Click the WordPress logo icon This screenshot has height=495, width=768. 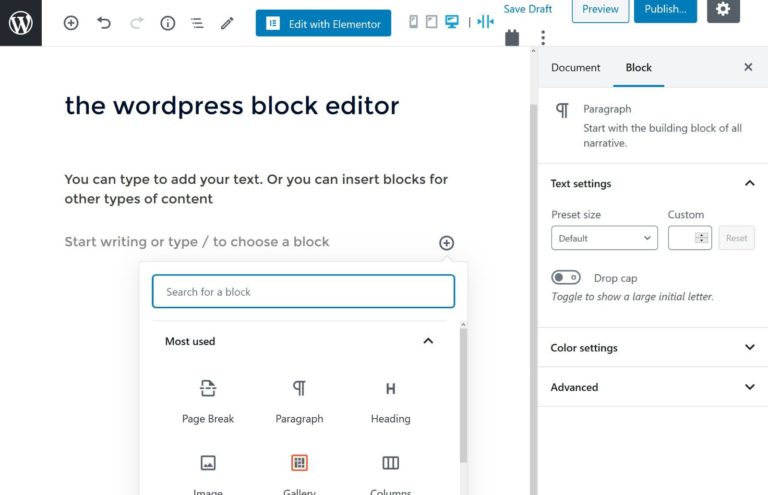point(21,23)
